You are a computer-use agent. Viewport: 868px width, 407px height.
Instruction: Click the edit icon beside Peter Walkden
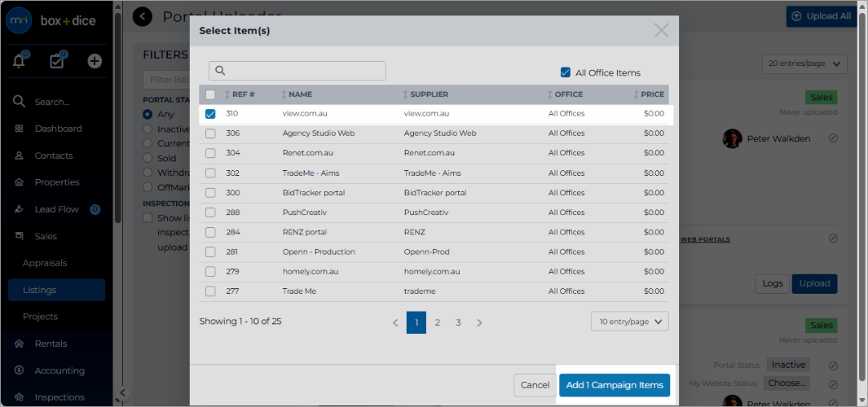[x=833, y=138]
